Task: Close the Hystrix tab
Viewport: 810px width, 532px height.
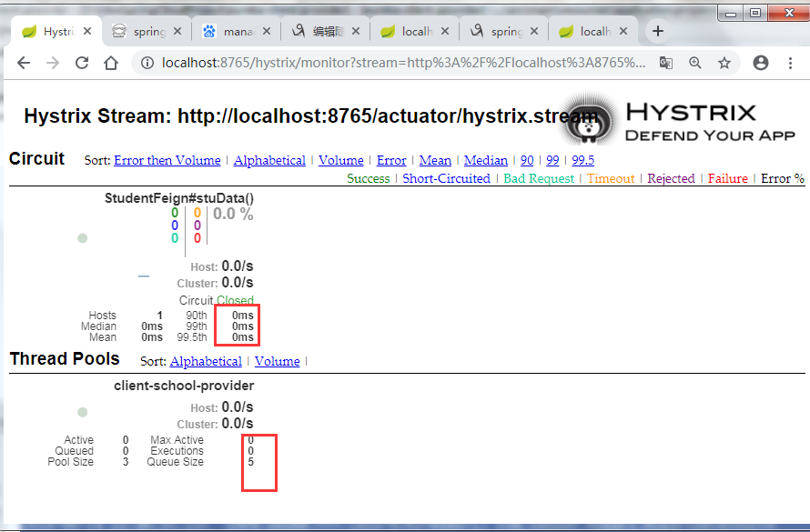Action: pyautogui.click(x=87, y=32)
